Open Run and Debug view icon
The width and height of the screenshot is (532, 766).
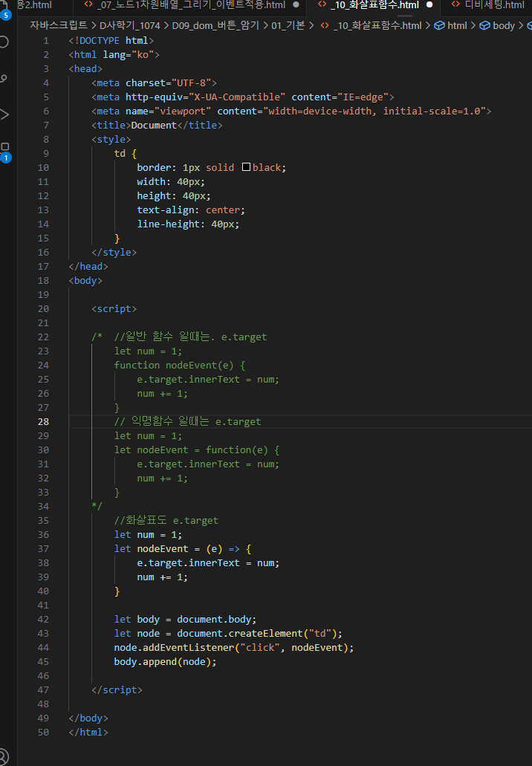click(x=4, y=115)
